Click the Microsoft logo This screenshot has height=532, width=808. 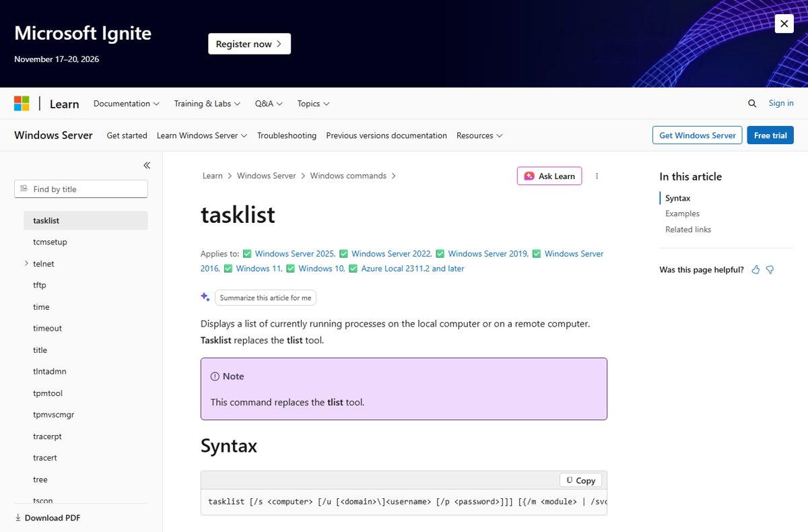(22, 104)
